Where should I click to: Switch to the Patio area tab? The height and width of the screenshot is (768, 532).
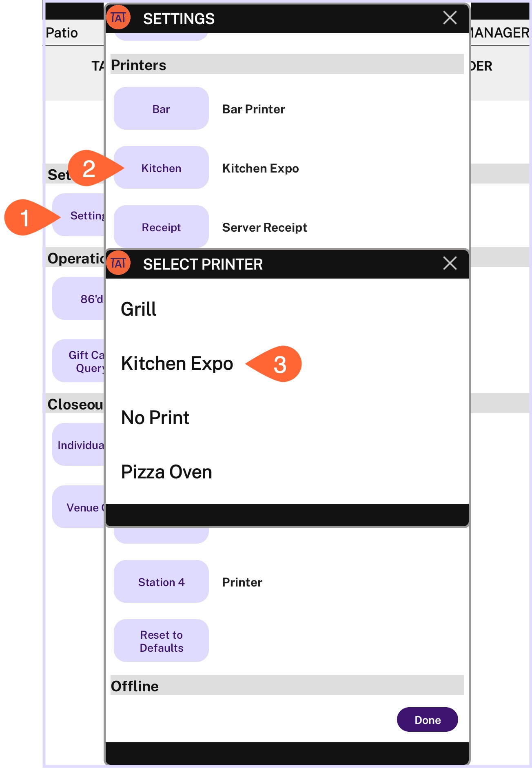click(x=62, y=33)
